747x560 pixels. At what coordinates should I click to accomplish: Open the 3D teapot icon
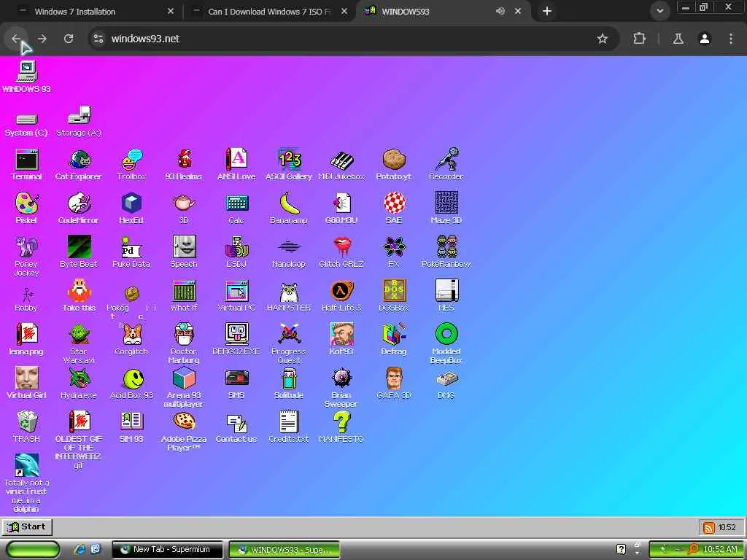point(184,209)
